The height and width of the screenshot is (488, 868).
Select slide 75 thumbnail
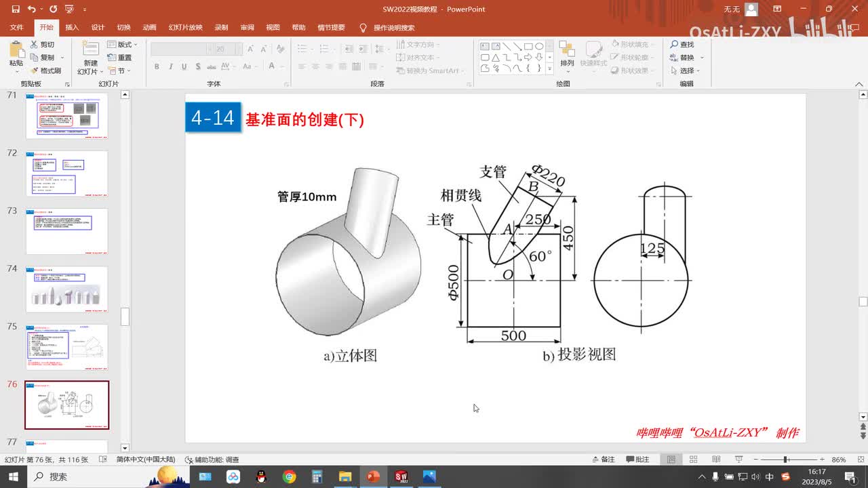click(x=66, y=347)
